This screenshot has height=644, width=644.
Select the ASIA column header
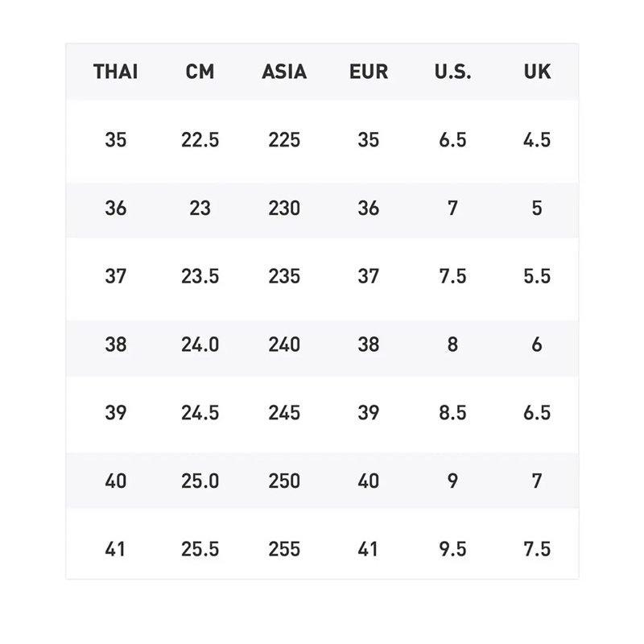[284, 72]
